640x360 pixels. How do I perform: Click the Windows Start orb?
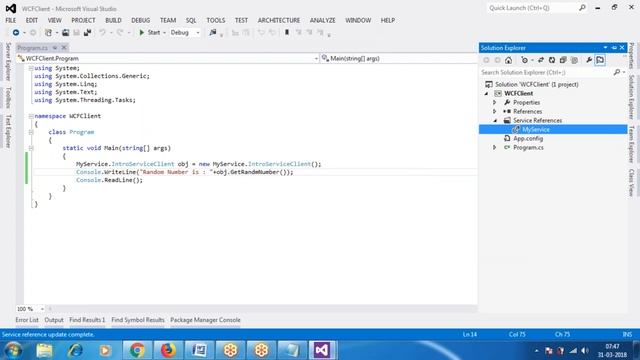coord(13,350)
